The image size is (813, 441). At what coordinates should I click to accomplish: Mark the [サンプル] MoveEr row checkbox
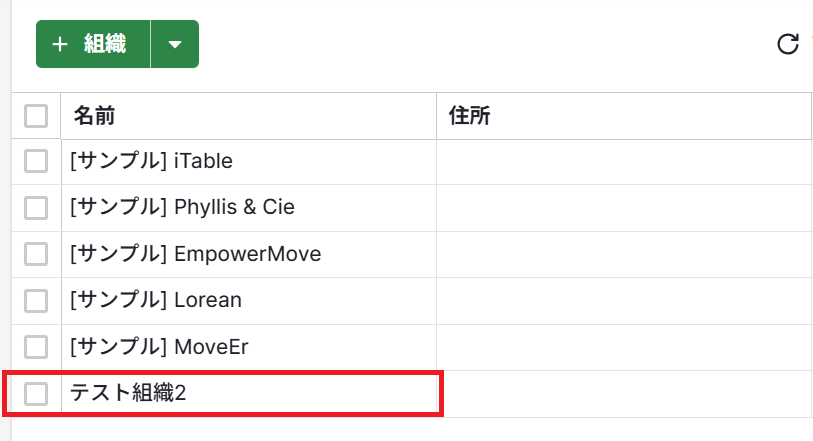click(36, 347)
